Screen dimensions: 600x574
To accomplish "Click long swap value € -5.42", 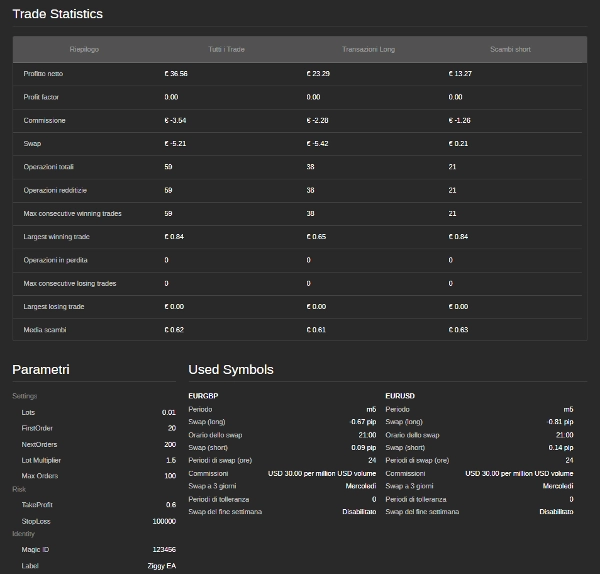I will pyautogui.click(x=317, y=144).
